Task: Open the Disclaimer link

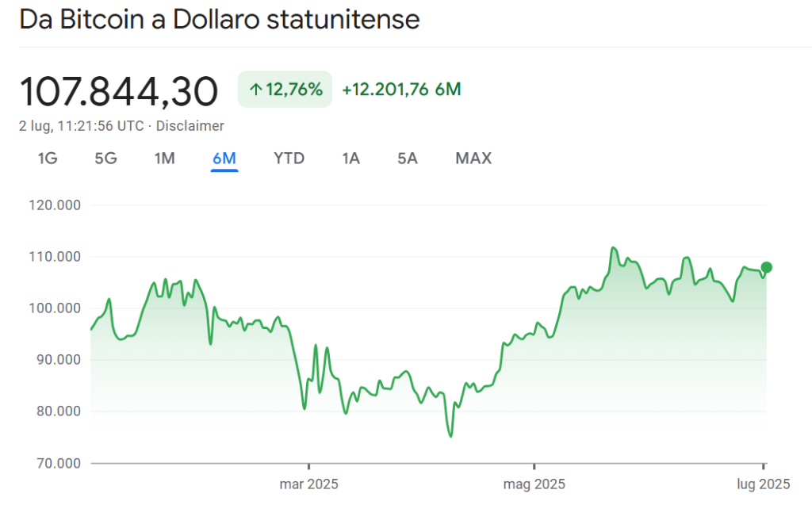Action: (190, 126)
